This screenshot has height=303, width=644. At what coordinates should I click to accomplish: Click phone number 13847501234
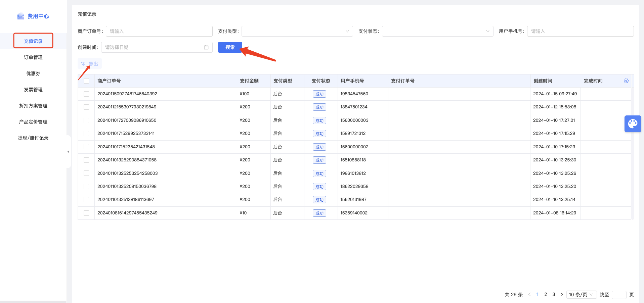354,107
